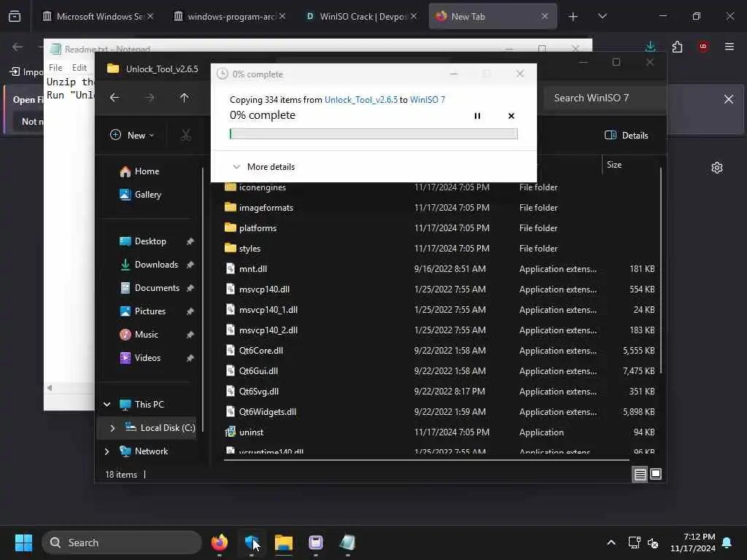
Task: Open the Windows Start menu
Action: [23, 542]
